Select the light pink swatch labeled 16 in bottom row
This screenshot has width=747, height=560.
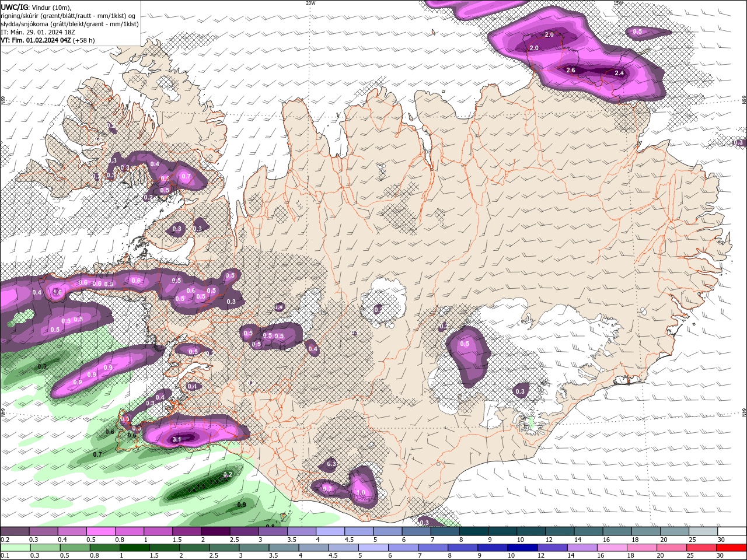611,548
